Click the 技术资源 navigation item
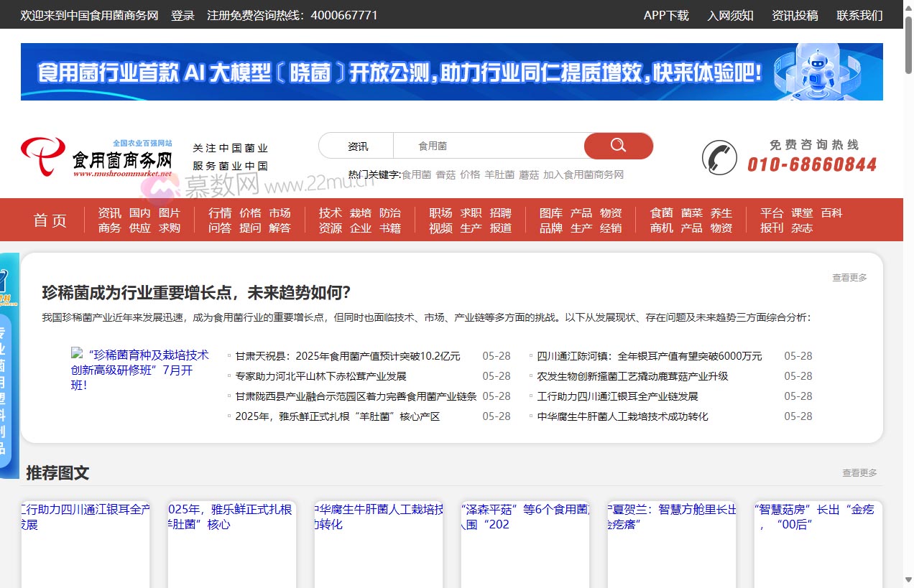The width and height of the screenshot is (914, 588). [330, 220]
